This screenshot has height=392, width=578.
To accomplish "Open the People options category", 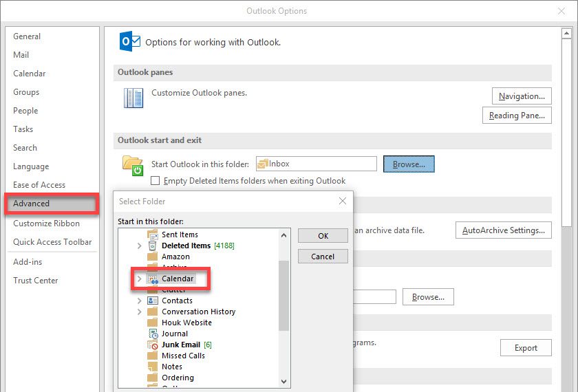I will (x=25, y=111).
